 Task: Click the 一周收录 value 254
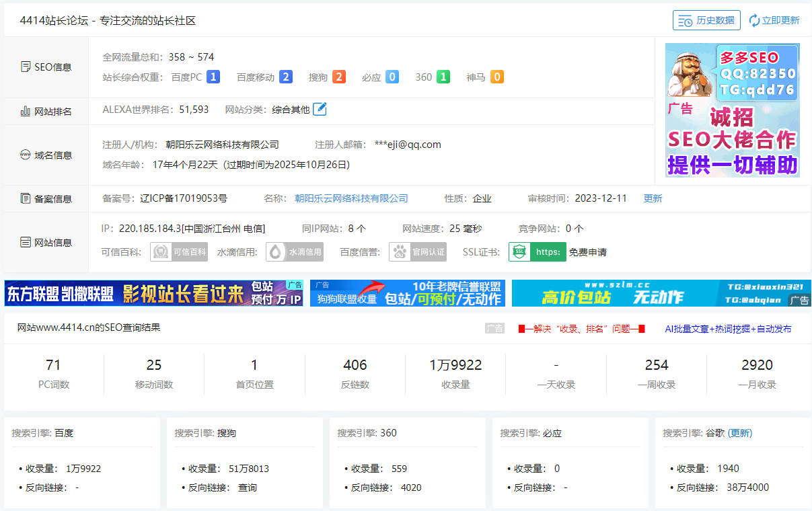(657, 365)
